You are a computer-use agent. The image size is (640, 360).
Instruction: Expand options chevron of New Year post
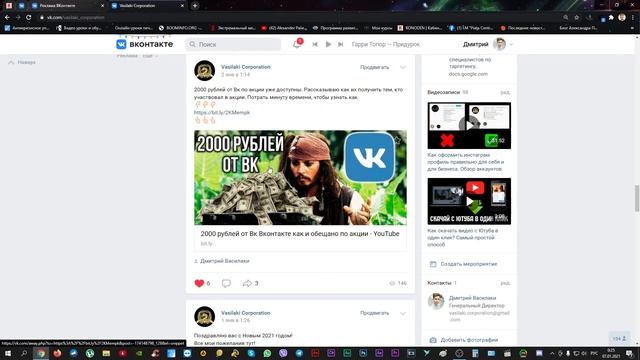(x=403, y=313)
